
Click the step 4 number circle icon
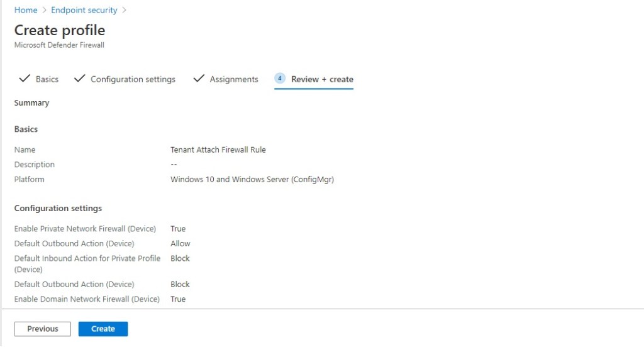point(280,79)
